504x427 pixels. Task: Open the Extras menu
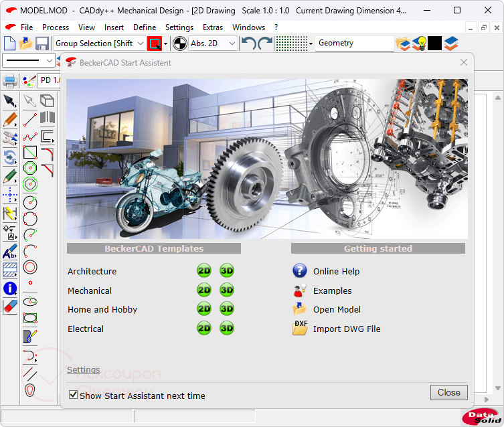tap(212, 27)
